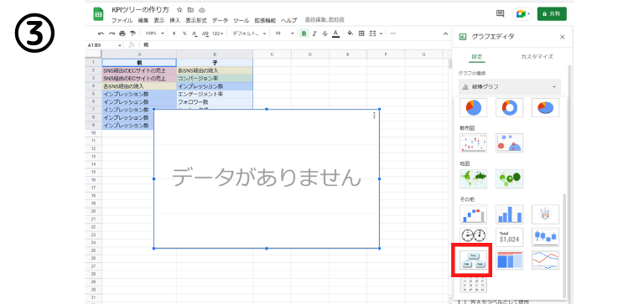
Task: Click the Merge cells icon
Action: click(373, 33)
